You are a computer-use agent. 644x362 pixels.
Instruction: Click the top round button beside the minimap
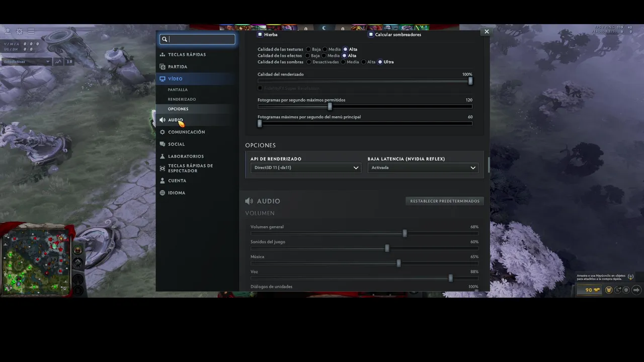coord(78,250)
